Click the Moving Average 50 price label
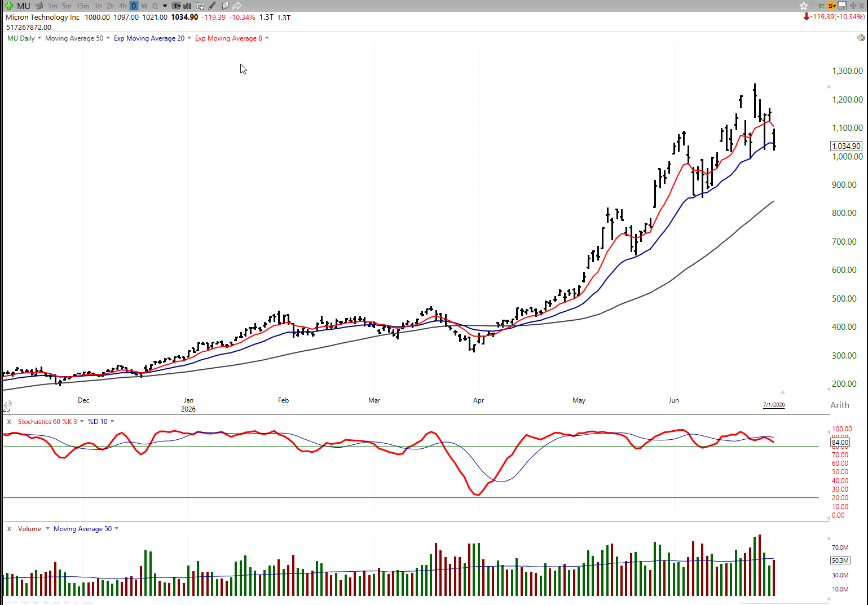The width and height of the screenshot is (868, 605). (x=74, y=38)
